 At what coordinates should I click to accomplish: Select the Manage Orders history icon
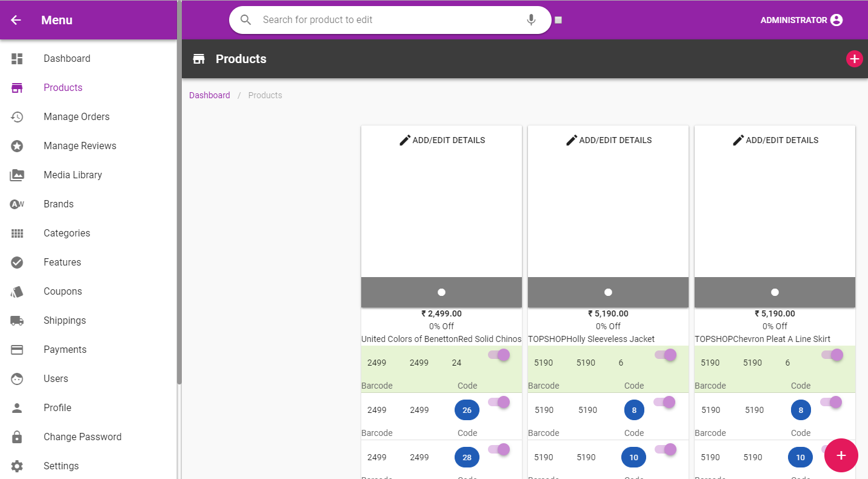click(17, 116)
